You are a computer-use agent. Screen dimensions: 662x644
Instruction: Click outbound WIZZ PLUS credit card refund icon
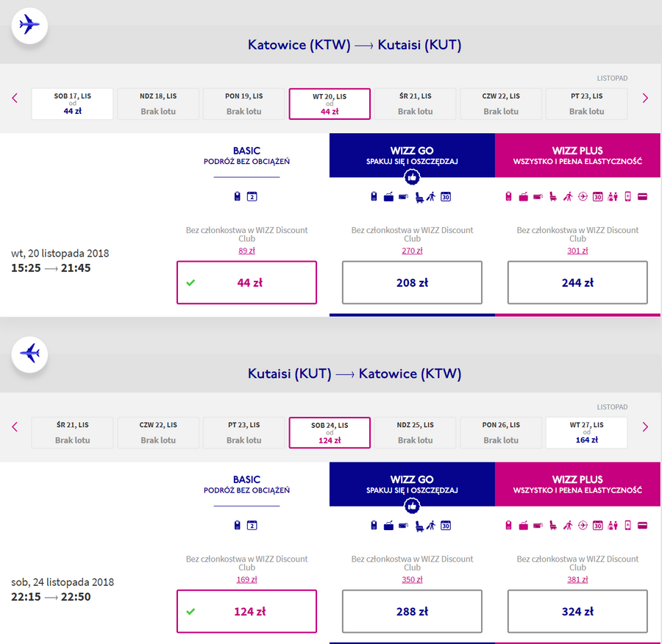click(643, 197)
